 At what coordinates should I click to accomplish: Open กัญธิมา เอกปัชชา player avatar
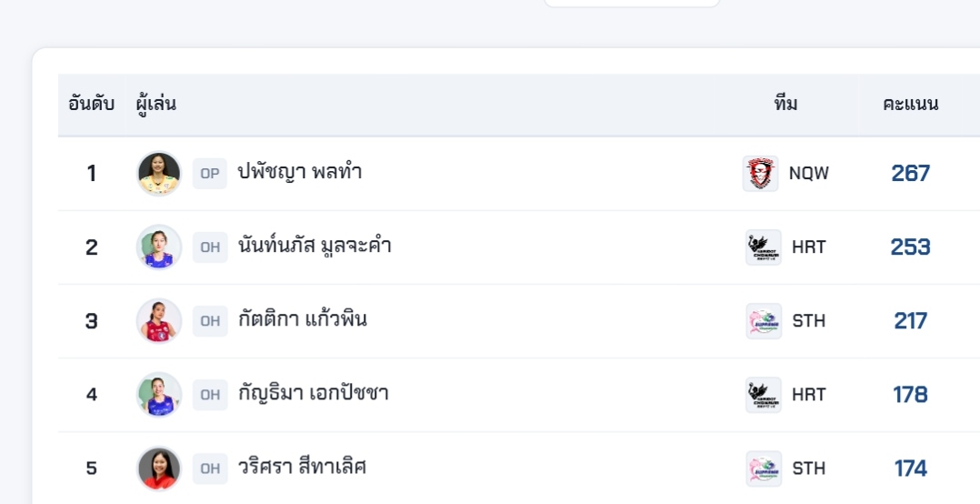pyautogui.click(x=159, y=395)
